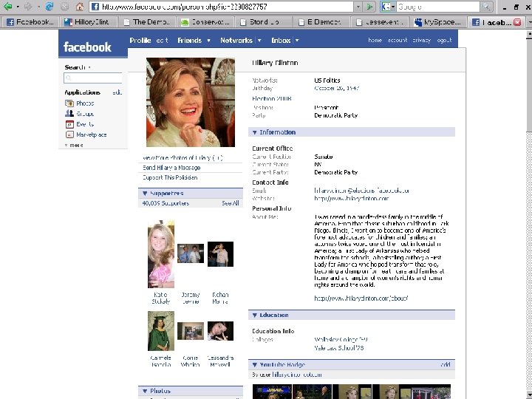The height and width of the screenshot is (399, 532).
Task: Open the Networks menu dropdown arrow
Action: (259, 41)
